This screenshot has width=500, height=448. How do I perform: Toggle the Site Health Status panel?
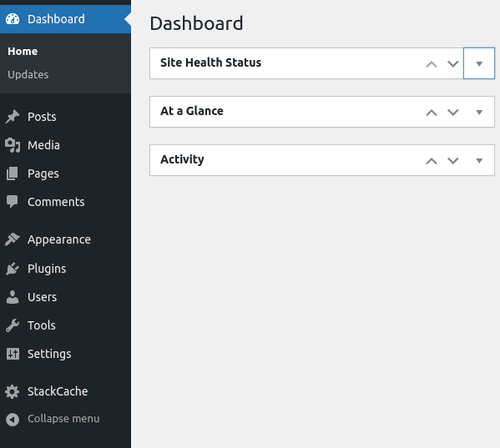click(479, 63)
